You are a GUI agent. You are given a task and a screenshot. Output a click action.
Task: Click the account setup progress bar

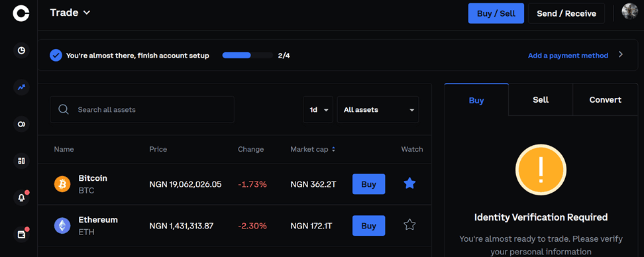(x=248, y=56)
